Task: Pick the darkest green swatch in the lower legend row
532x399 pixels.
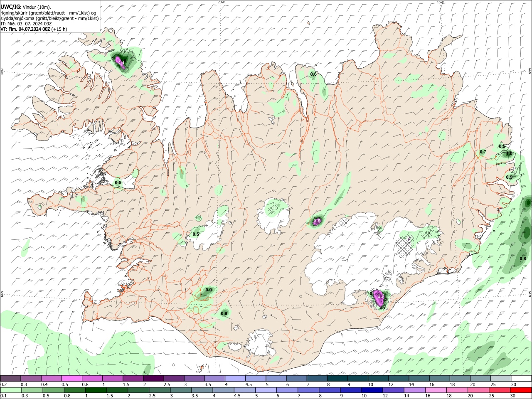Action: click(x=96, y=390)
